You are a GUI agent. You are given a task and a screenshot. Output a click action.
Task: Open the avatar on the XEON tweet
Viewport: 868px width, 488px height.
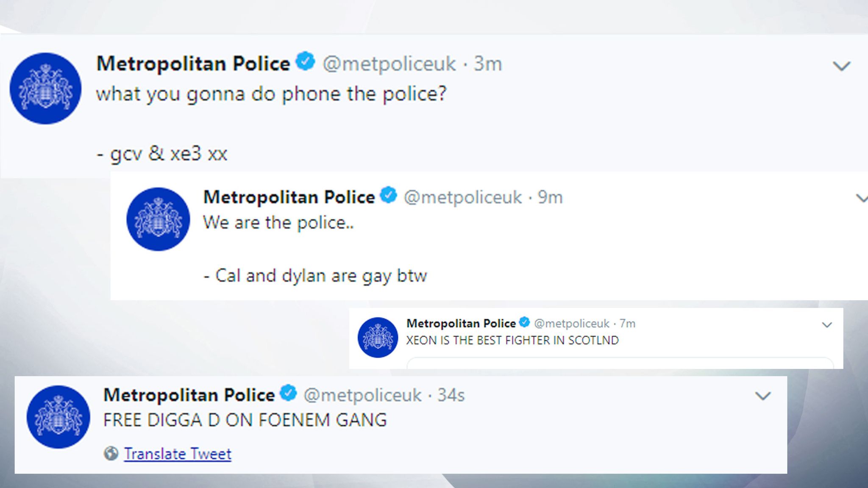coord(377,335)
